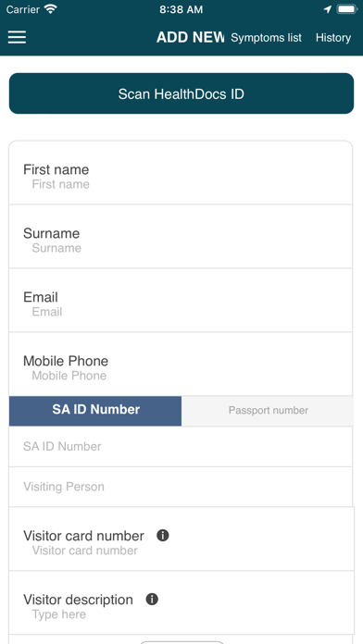
Task: Tap the Visitor card number info icon
Action: (163, 536)
